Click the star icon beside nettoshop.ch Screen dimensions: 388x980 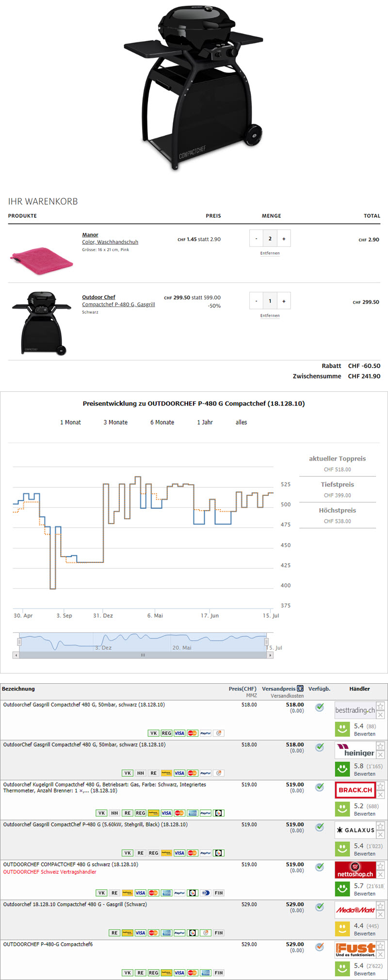[380, 866]
